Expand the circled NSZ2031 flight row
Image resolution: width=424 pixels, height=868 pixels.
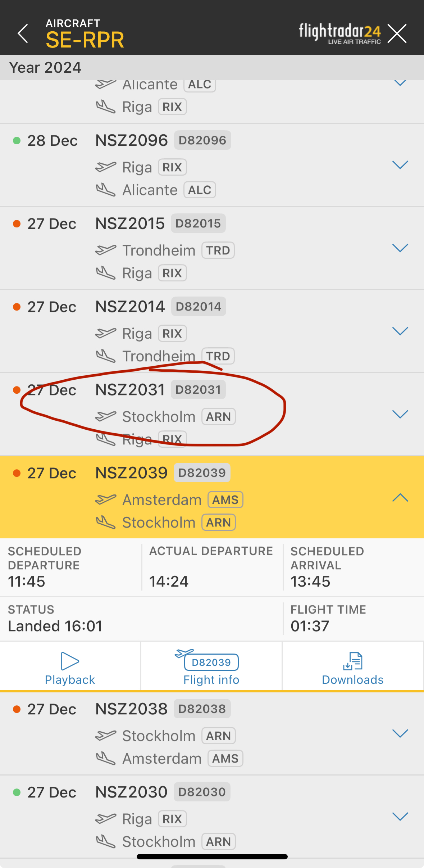point(400,414)
